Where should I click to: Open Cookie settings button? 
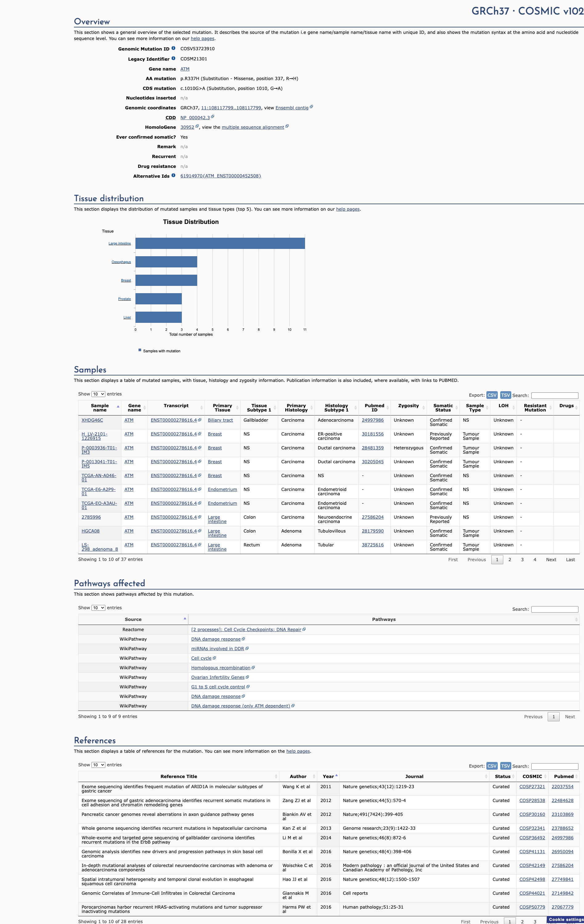(566, 920)
